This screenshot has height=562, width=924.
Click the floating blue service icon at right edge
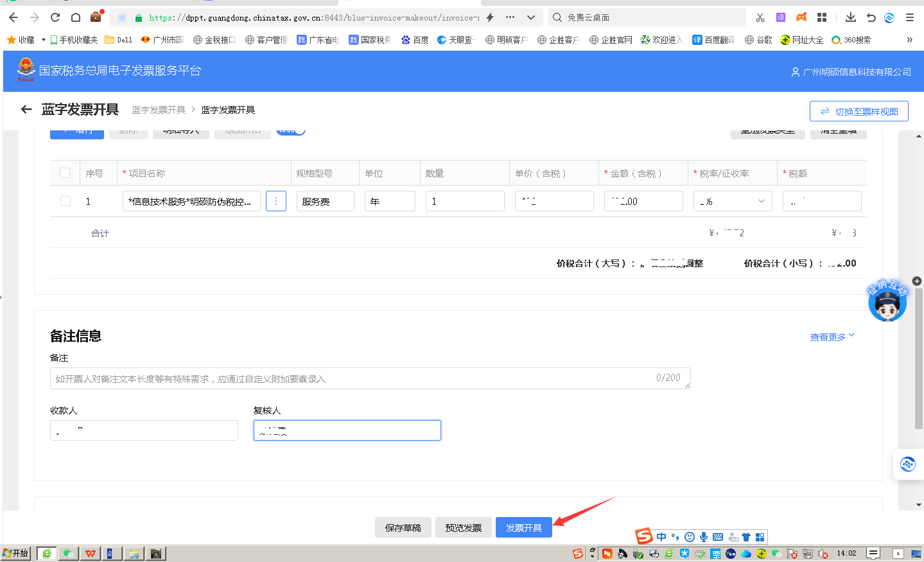pyautogui.click(x=907, y=464)
